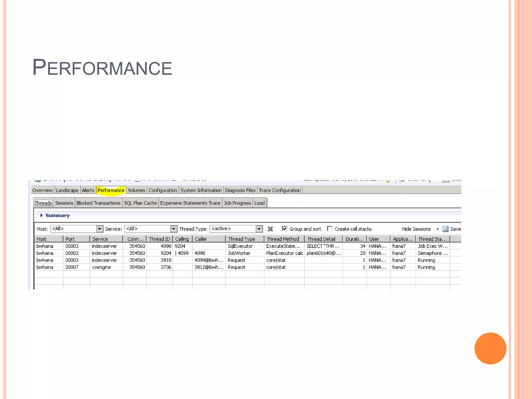Sort by the Calling column header
Image resolution: width=532 pixels, height=399 pixels.
point(182,239)
